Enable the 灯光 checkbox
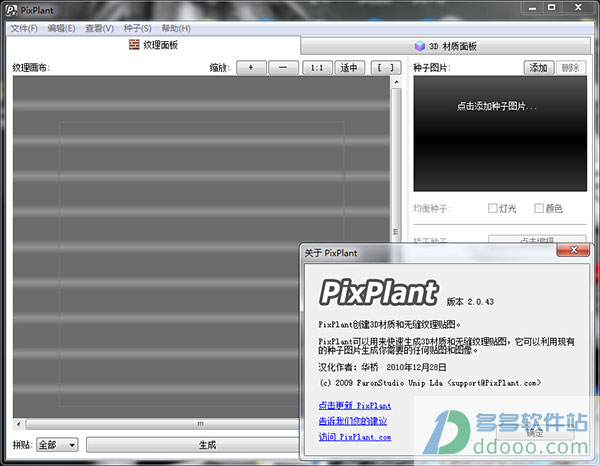The image size is (600, 466). pyautogui.click(x=492, y=208)
